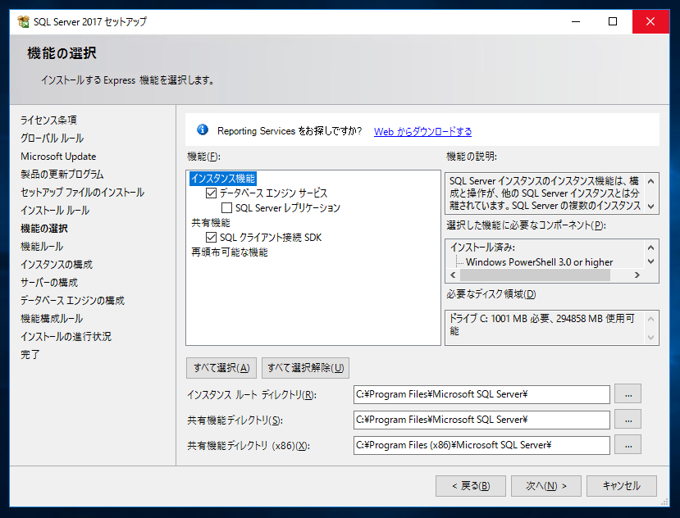Screen dimensions: 680x518
Task: Click the Microsoft Update step in sidebar
Action: click(59, 156)
